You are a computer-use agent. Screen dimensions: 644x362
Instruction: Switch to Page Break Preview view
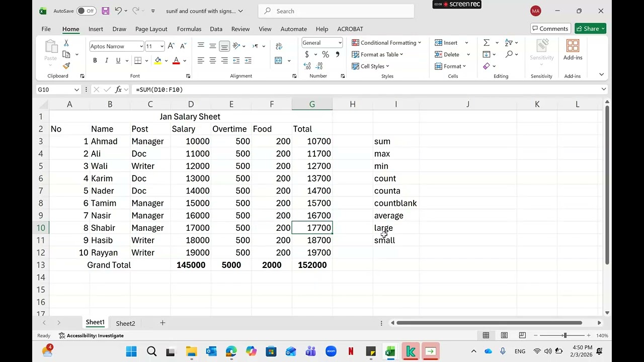(522, 335)
